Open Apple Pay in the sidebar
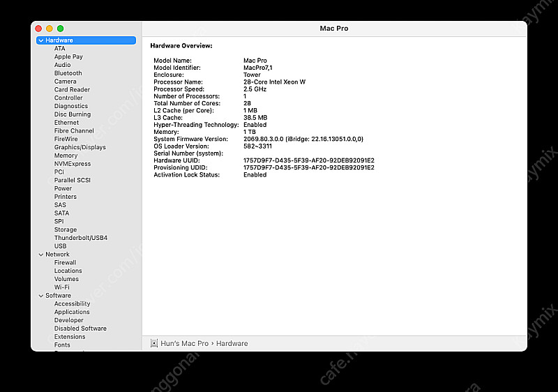This screenshot has width=558, height=392. [x=68, y=56]
